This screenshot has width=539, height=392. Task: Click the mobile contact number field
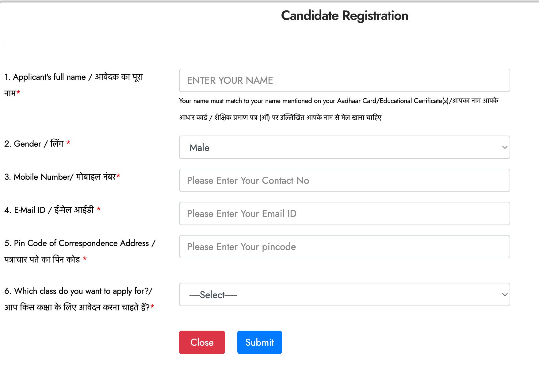344,180
